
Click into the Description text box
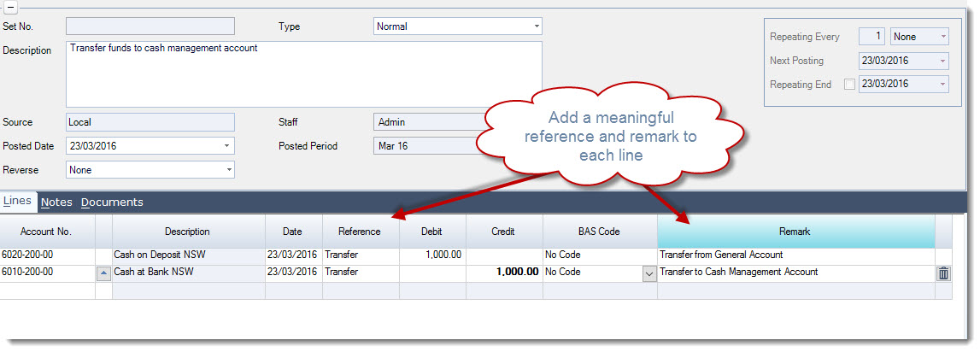tap(304, 74)
